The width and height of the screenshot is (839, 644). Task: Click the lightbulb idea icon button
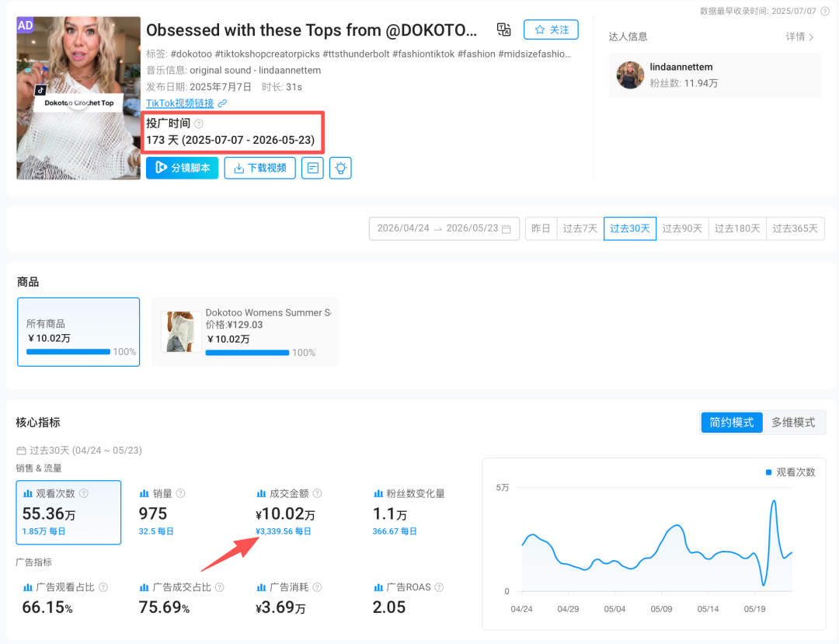340,168
